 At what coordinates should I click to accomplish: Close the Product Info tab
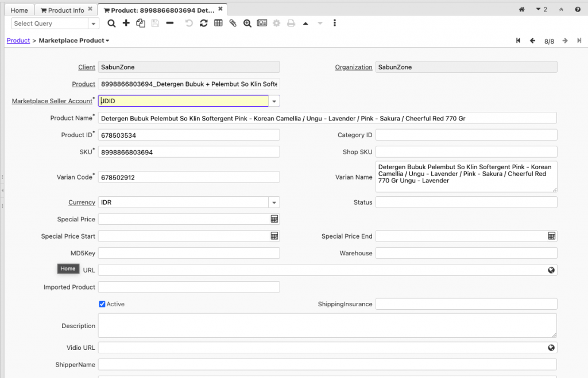click(x=90, y=9)
